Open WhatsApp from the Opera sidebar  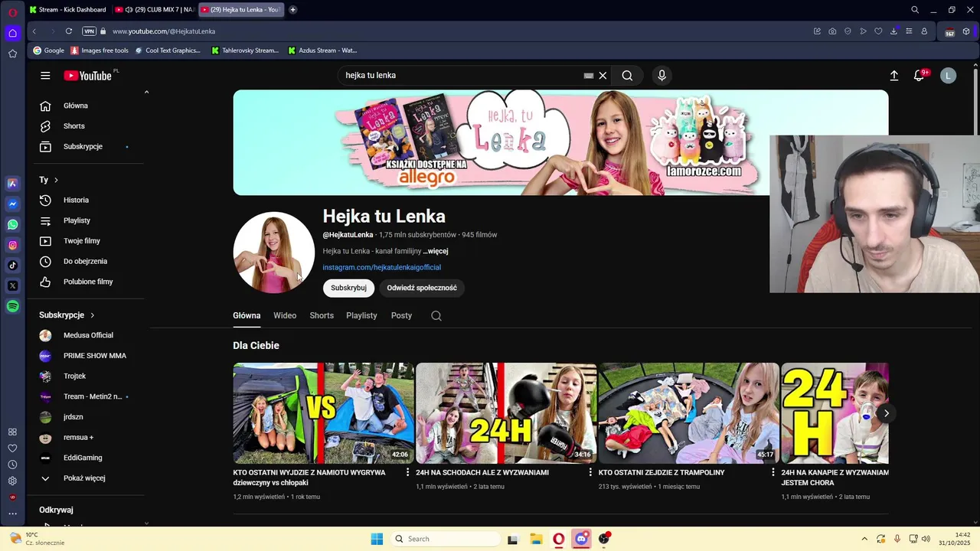[12, 224]
